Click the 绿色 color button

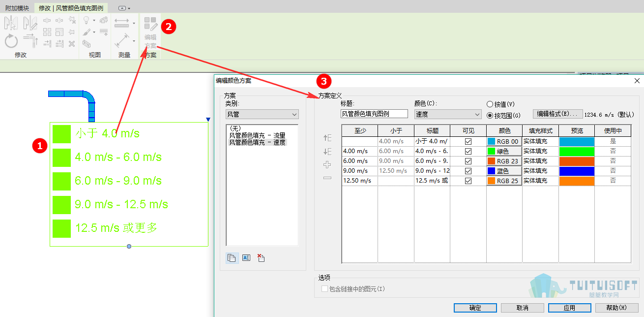click(504, 151)
